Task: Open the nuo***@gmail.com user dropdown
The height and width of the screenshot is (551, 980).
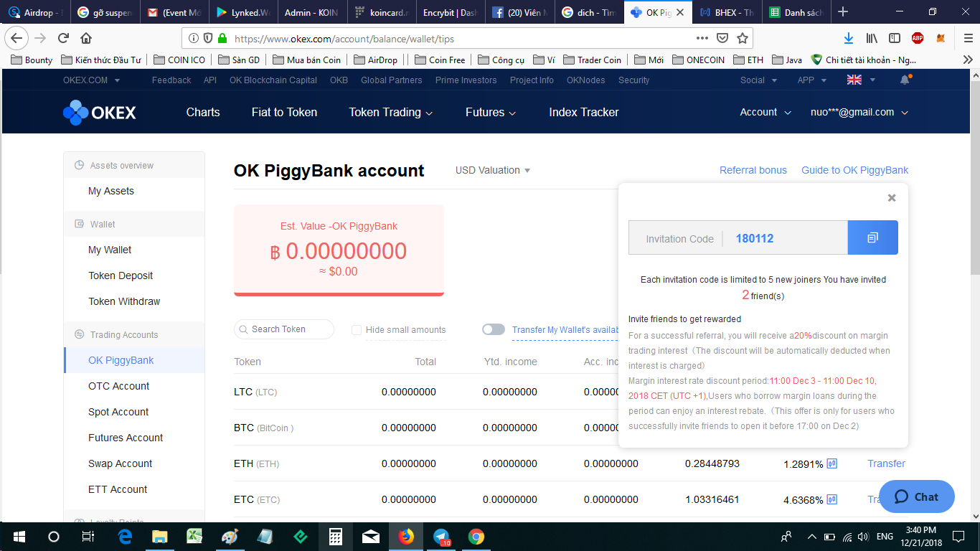Action: (859, 113)
